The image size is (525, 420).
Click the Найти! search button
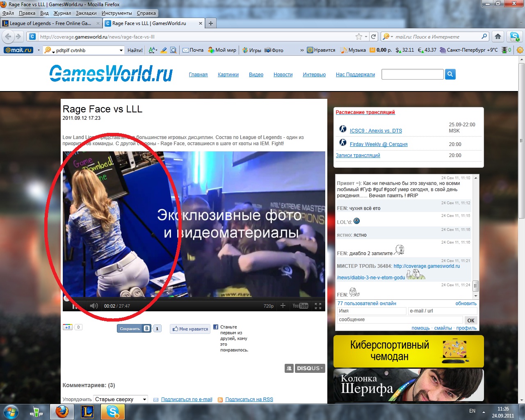[x=135, y=50]
